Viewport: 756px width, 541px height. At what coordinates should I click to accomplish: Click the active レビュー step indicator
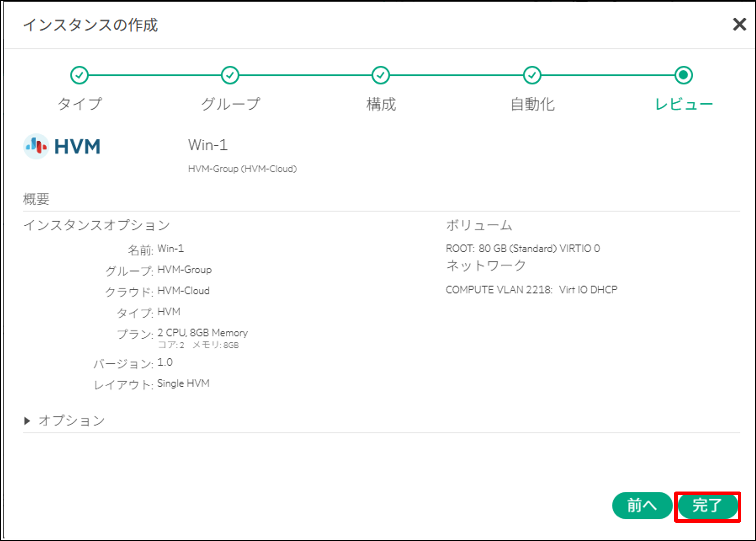pyautogui.click(x=683, y=75)
